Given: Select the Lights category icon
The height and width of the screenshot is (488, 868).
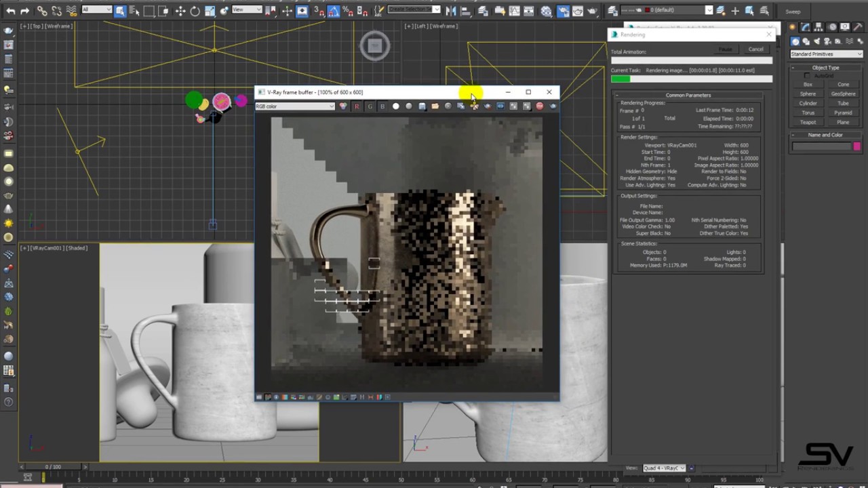Looking at the screenshot, I should (x=816, y=41).
